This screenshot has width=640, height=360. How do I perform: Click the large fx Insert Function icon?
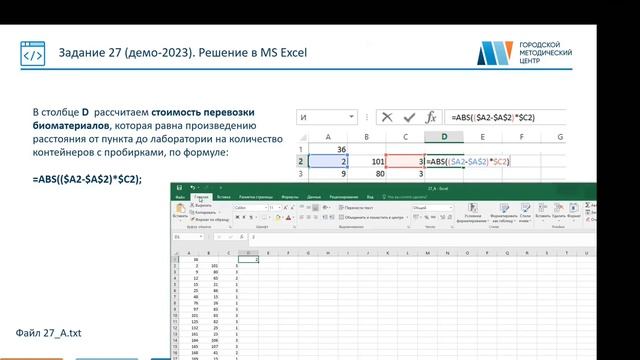click(x=431, y=117)
